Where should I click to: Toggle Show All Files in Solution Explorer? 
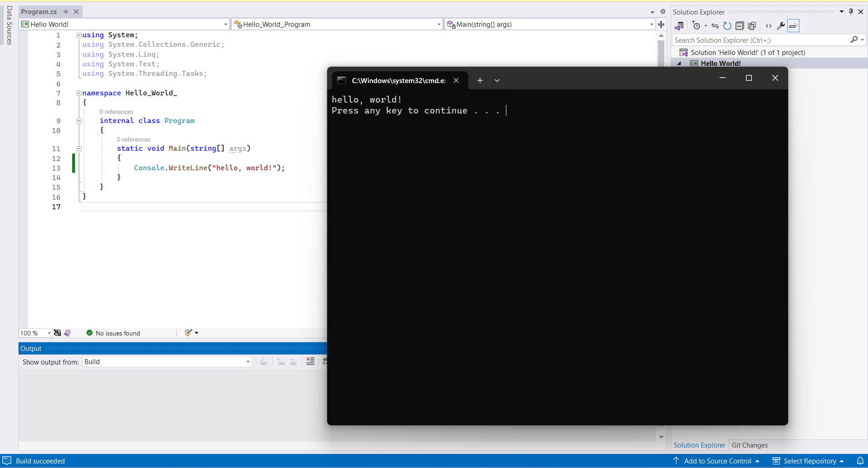752,26
